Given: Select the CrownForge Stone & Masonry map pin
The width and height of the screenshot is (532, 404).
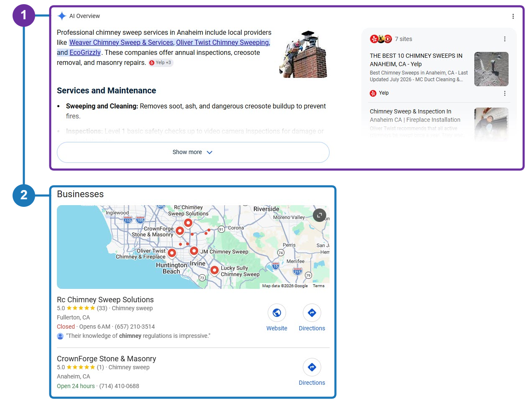Looking at the screenshot, I should tap(180, 231).
